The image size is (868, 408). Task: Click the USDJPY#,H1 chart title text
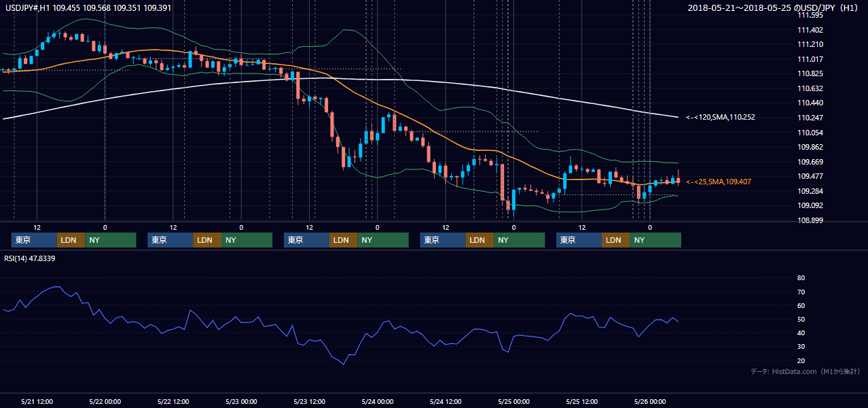87,7
